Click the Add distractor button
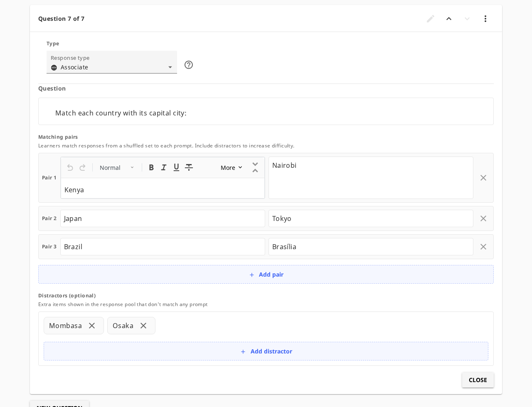 [x=266, y=351]
